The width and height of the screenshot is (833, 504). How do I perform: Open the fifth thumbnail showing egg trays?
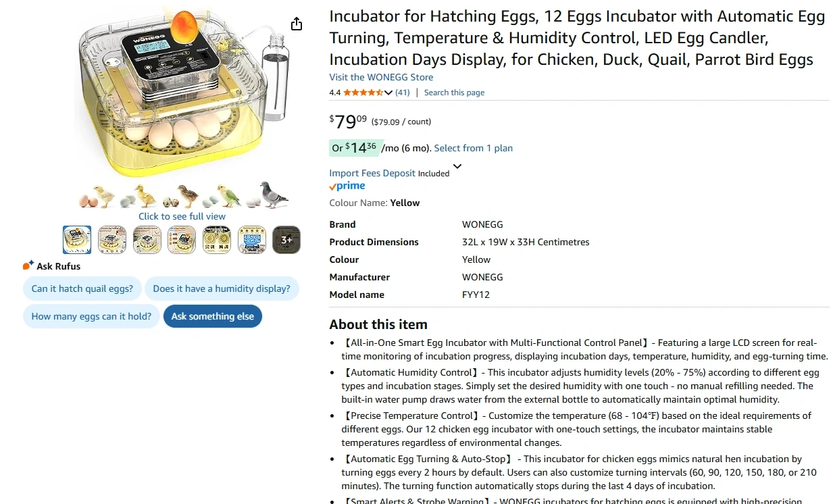[x=217, y=240]
